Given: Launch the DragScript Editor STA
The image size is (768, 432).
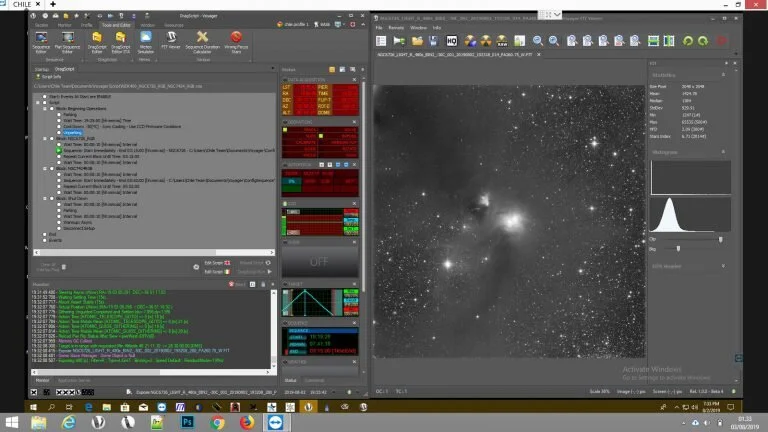Looking at the screenshot, I should pos(120,42).
